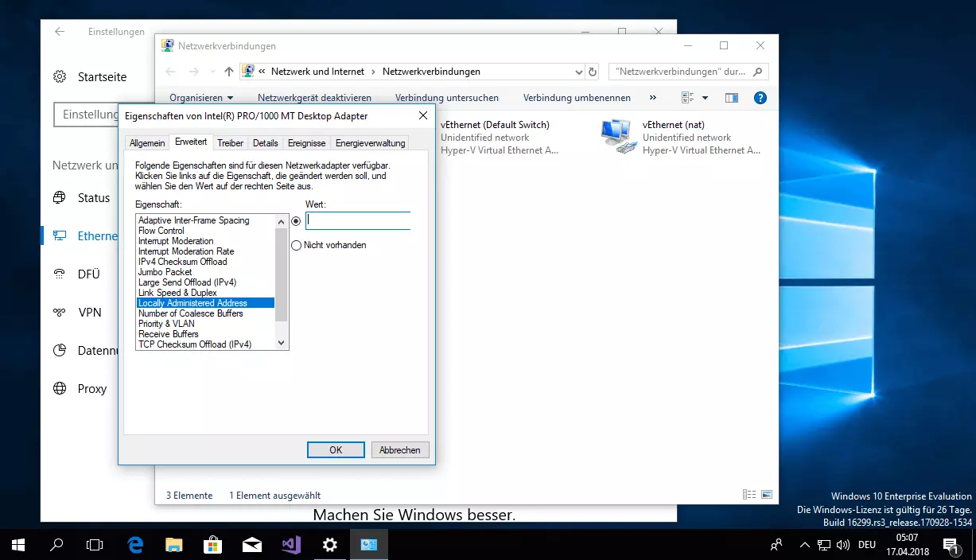Click the DEU language indicator
976x560 pixels.
[867, 545]
